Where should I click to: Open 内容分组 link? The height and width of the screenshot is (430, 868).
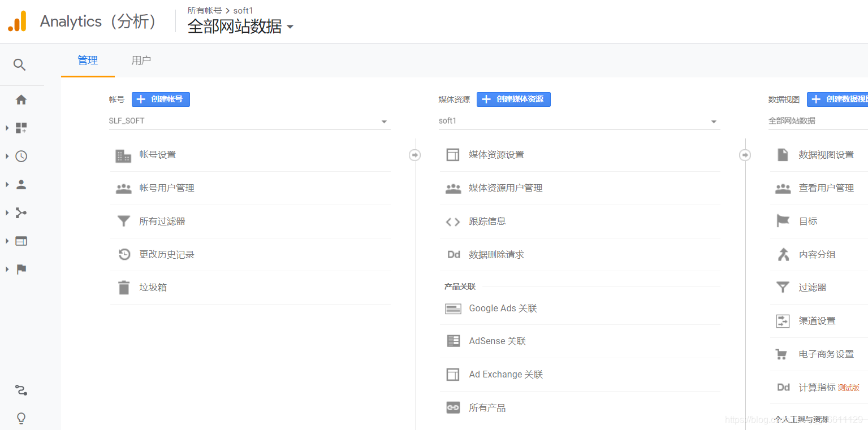pyautogui.click(x=817, y=255)
